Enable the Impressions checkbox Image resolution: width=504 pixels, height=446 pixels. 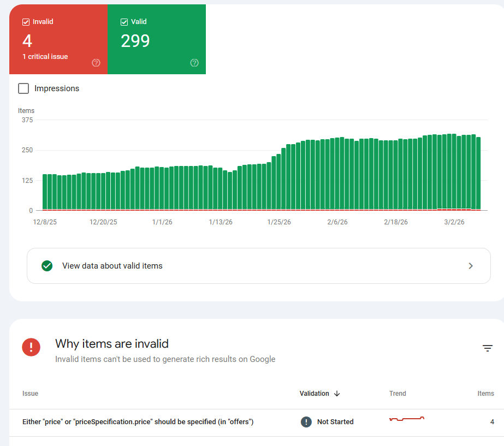pos(23,88)
